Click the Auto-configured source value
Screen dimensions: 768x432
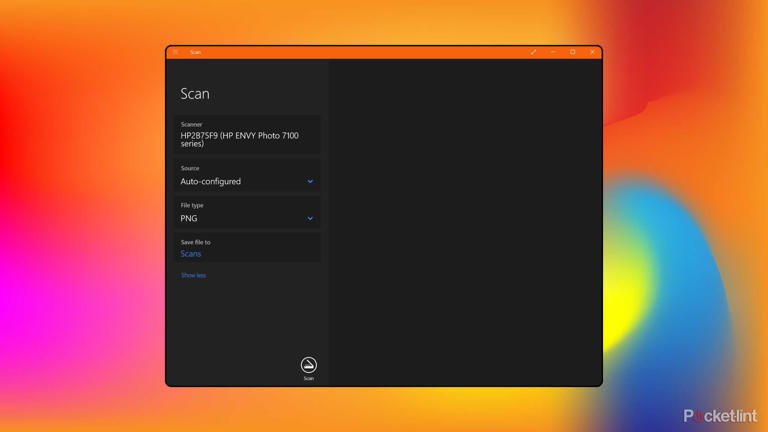[211, 181]
